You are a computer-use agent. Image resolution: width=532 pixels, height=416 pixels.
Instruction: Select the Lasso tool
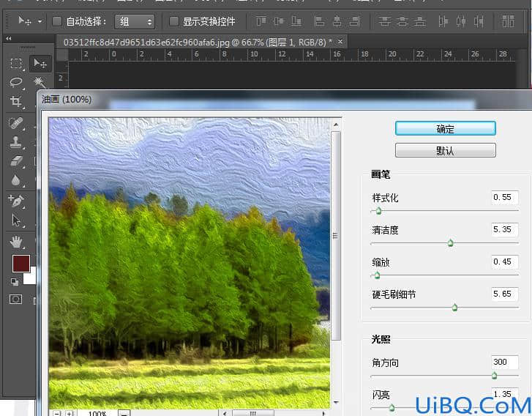tap(16, 82)
